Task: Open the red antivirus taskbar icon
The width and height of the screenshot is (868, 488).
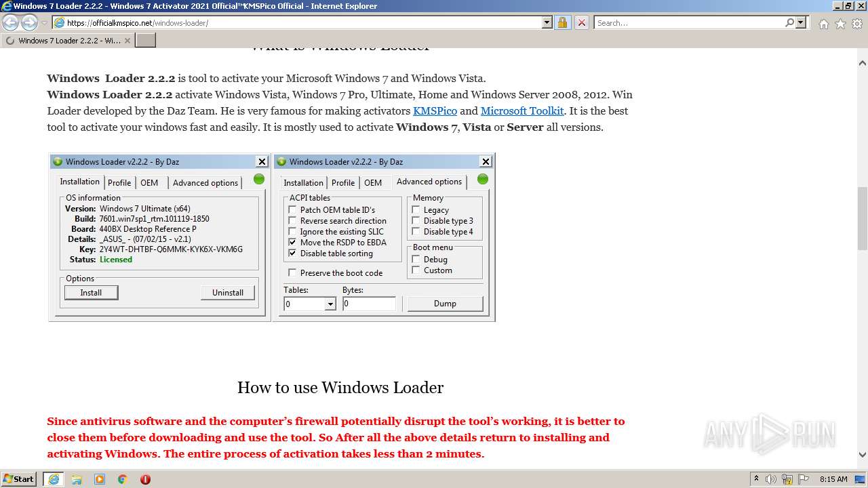Action: [x=145, y=479]
